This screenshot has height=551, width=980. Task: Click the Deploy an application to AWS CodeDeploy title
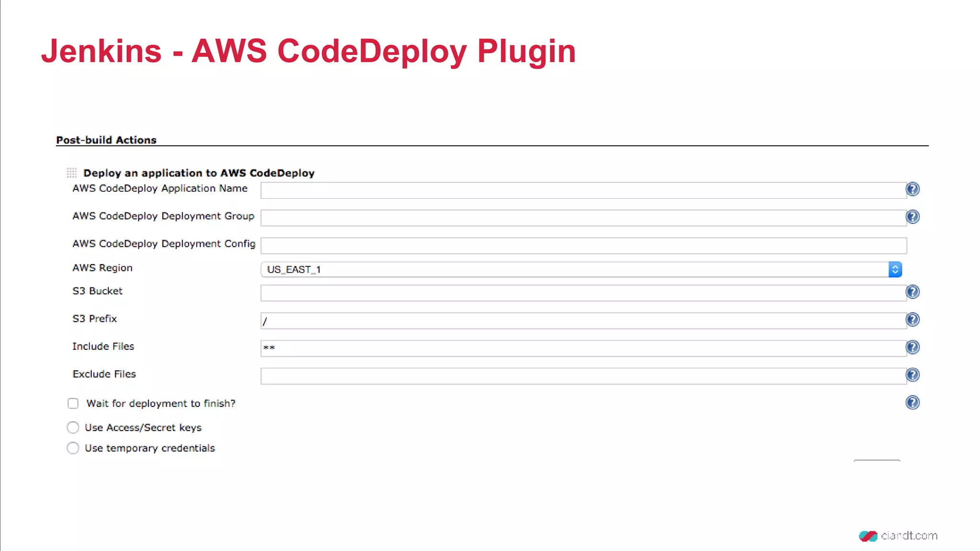(199, 173)
